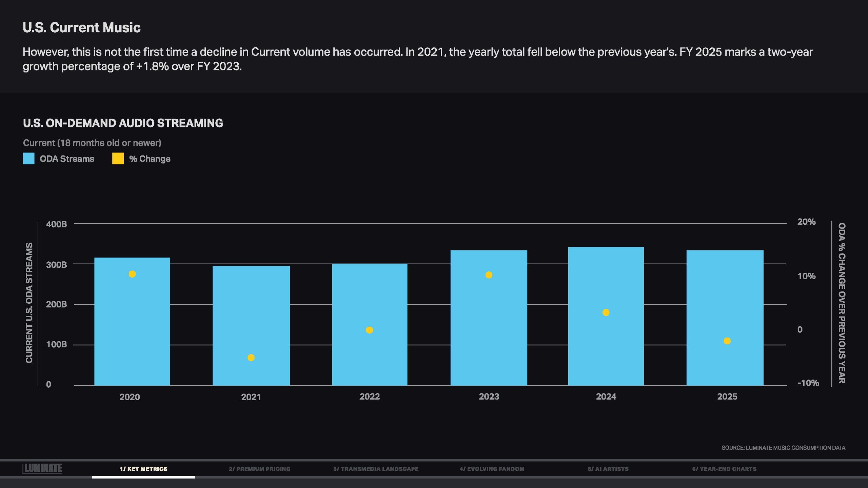Click the U.S. Current Music heading
868x488 pixels.
coord(81,27)
